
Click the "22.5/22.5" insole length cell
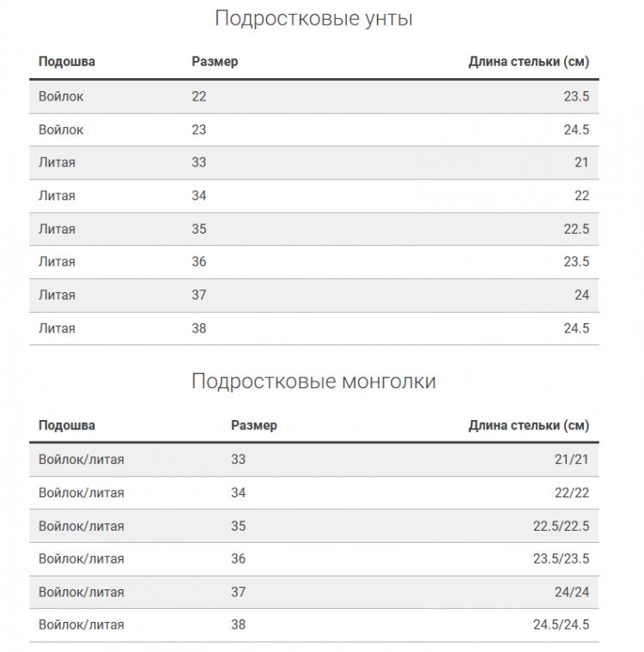[x=561, y=526]
